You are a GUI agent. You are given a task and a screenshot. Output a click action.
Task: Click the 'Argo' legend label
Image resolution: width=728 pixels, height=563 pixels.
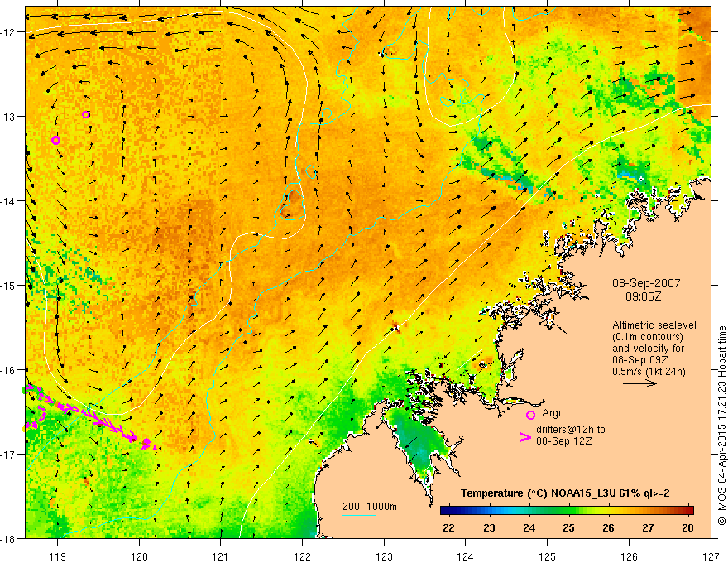point(553,413)
